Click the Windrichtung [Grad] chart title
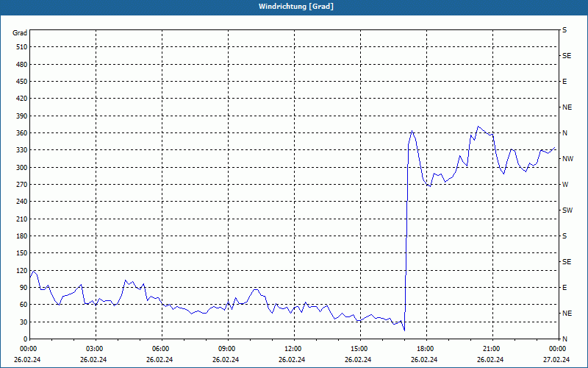 pyautogui.click(x=296, y=7)
